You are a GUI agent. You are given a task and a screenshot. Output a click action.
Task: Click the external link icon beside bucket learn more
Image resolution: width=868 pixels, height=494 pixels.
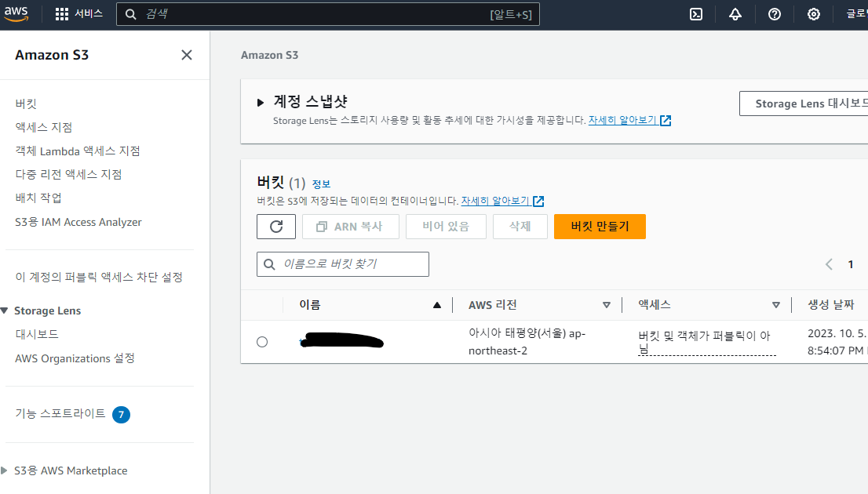click(x=538, y=202)
